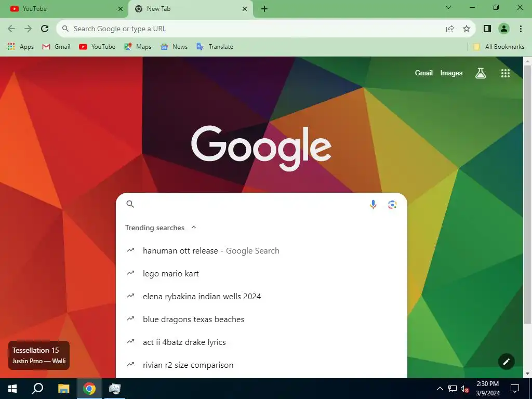Select the New Tab tab
The height and width of the screenshot is (399, 532).
click(190, 9)
